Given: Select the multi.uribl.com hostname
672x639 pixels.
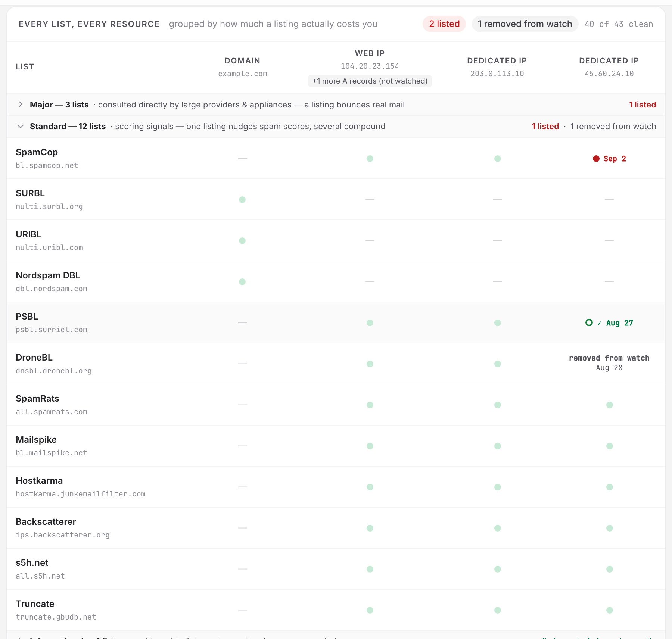Looking at the screenshot, I should 49,247.
